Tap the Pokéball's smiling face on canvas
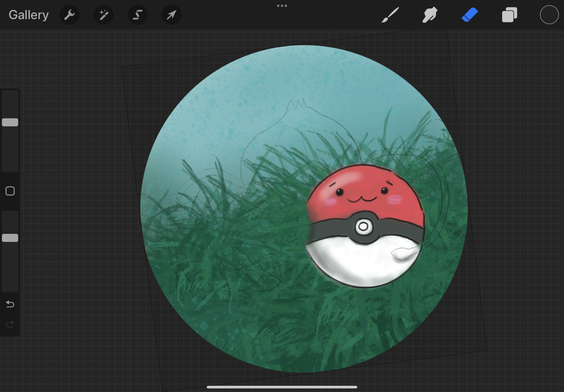Image resolution: width=564 pixels, height=392 pixels. tap(362, 194)
